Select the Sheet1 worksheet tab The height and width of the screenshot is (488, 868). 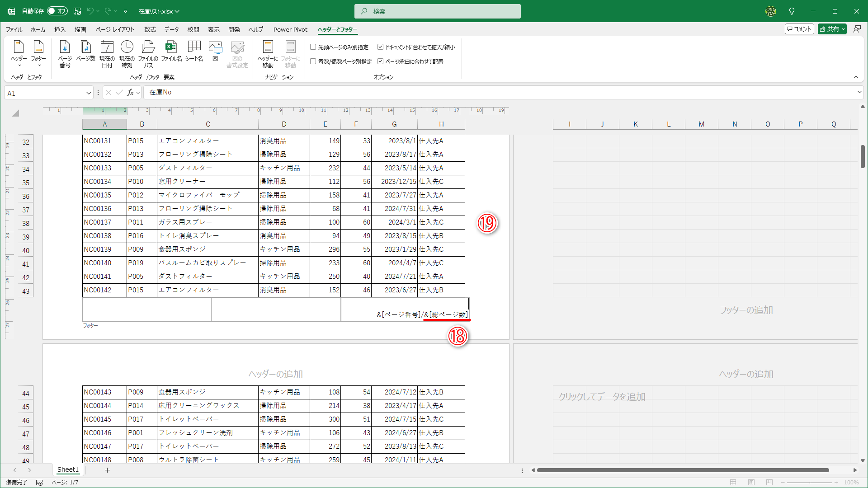(68, 470)
